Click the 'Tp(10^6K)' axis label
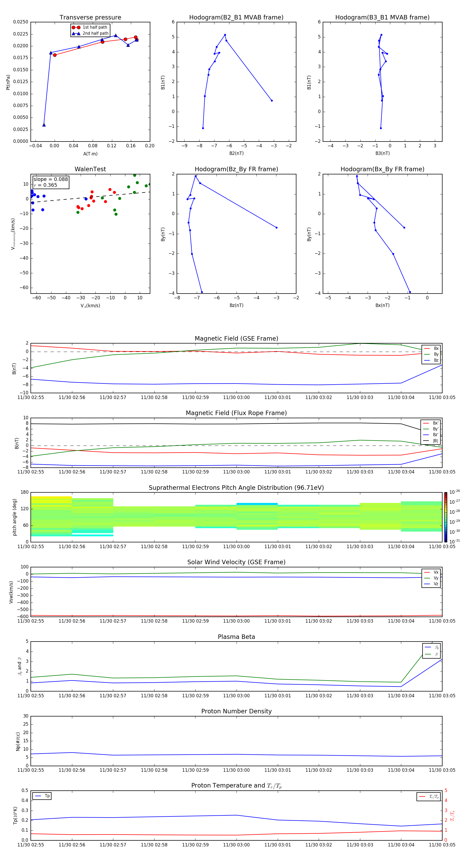 (15, 816)
